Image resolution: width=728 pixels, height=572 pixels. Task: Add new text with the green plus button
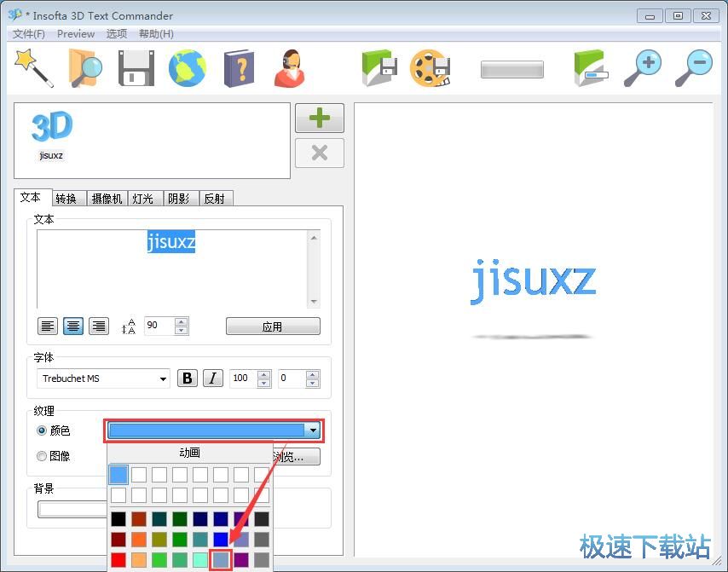pyautogui.click(x=319, y=118)
